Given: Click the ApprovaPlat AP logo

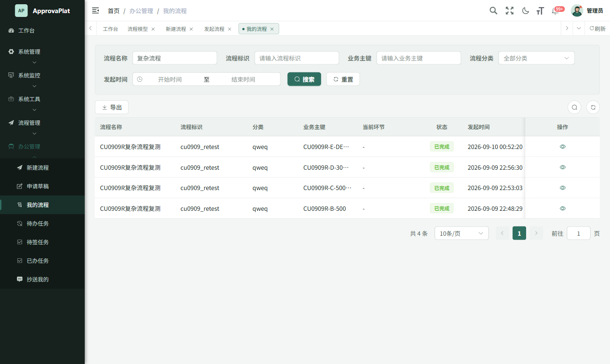Looking at the screenshot, I should (21, 11).
